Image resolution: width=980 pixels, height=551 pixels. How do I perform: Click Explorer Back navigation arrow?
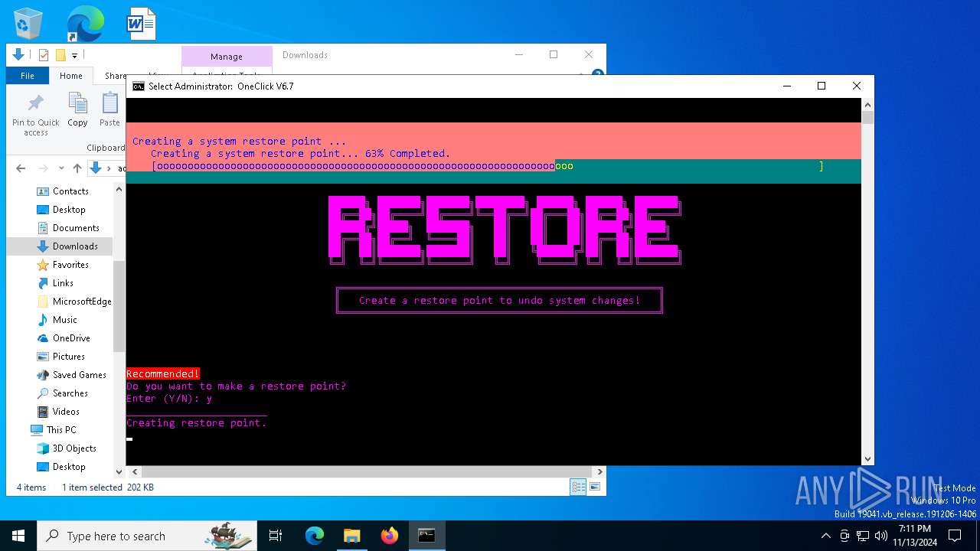[x=21, y=168]
